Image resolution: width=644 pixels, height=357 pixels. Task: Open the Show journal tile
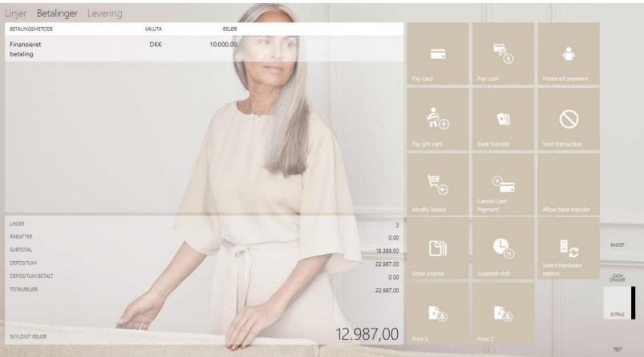coord(438,250)
